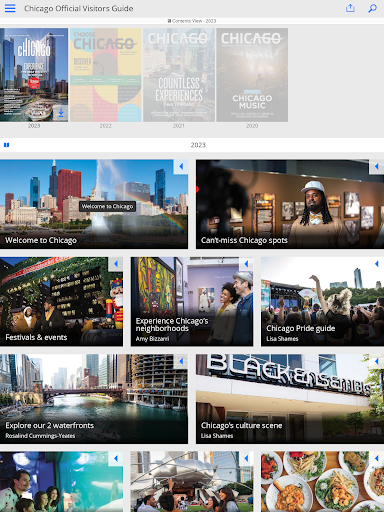Open Welcome to Chicago article
This screenshot has height=512, width=384.
[94, 204]
